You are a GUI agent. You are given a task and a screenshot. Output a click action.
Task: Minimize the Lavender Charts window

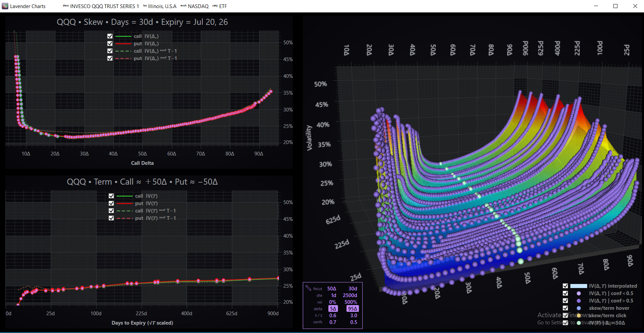coord(596,6)
